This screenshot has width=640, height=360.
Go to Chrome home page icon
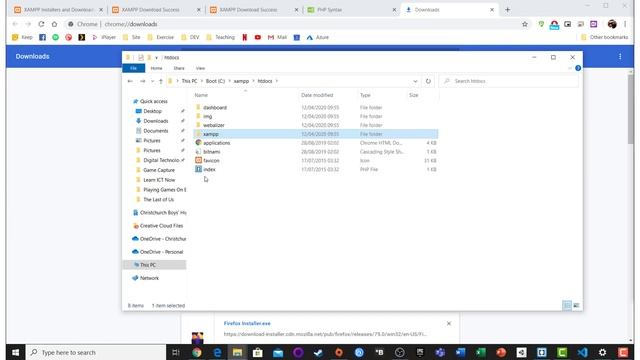tap(54, 24)
